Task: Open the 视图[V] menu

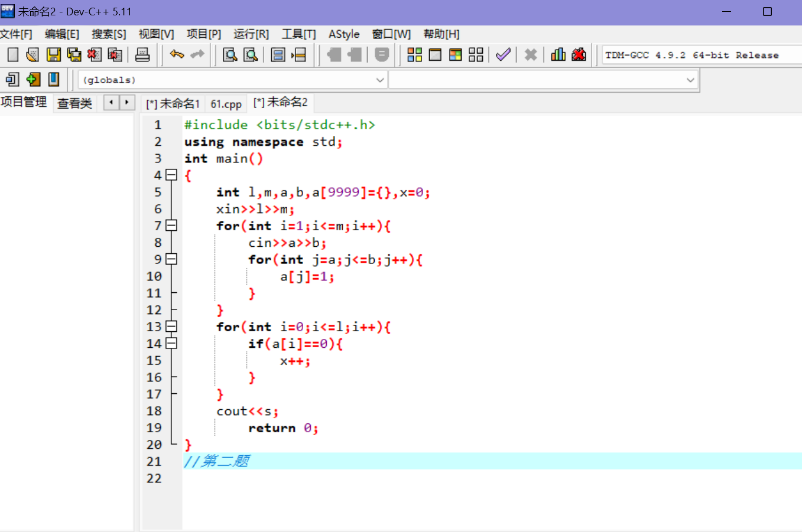Action: pos(156,34)
